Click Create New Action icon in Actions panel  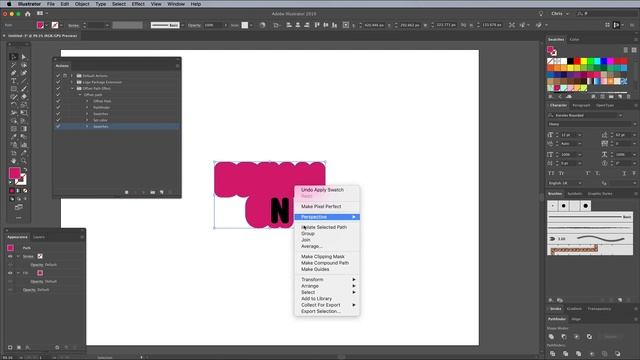click(x=162, y=192)
